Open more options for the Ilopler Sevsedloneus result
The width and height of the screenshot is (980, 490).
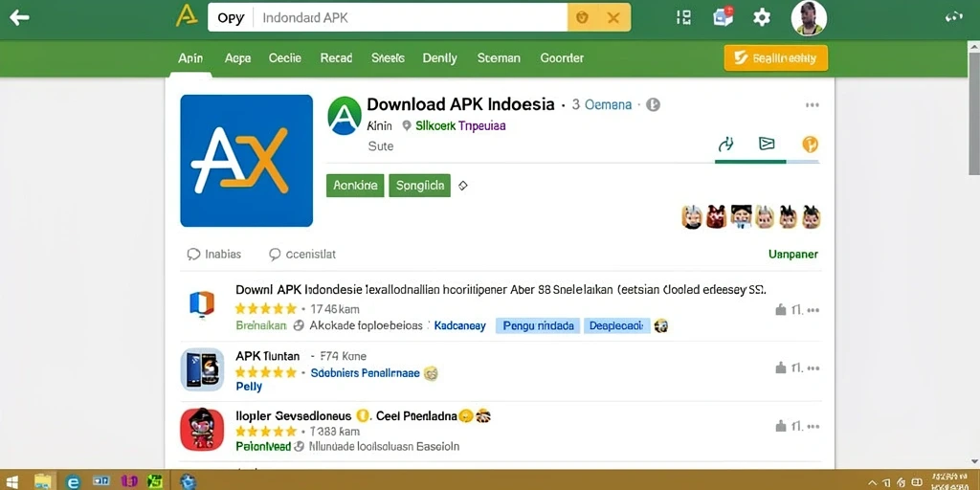click(x=813, y=427)
